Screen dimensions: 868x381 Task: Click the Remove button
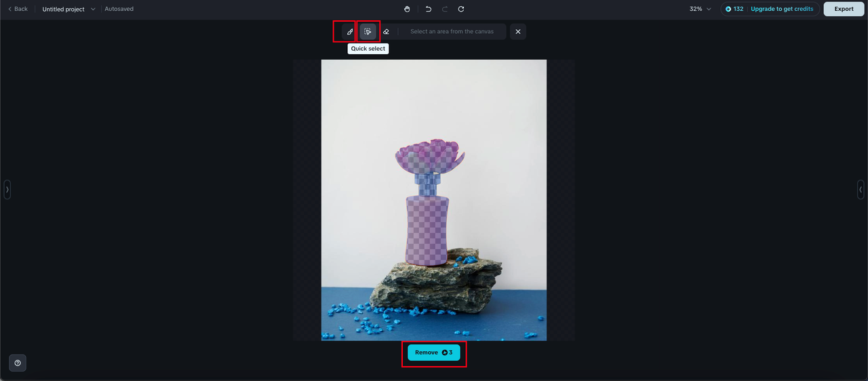click(x=434, y=353)
